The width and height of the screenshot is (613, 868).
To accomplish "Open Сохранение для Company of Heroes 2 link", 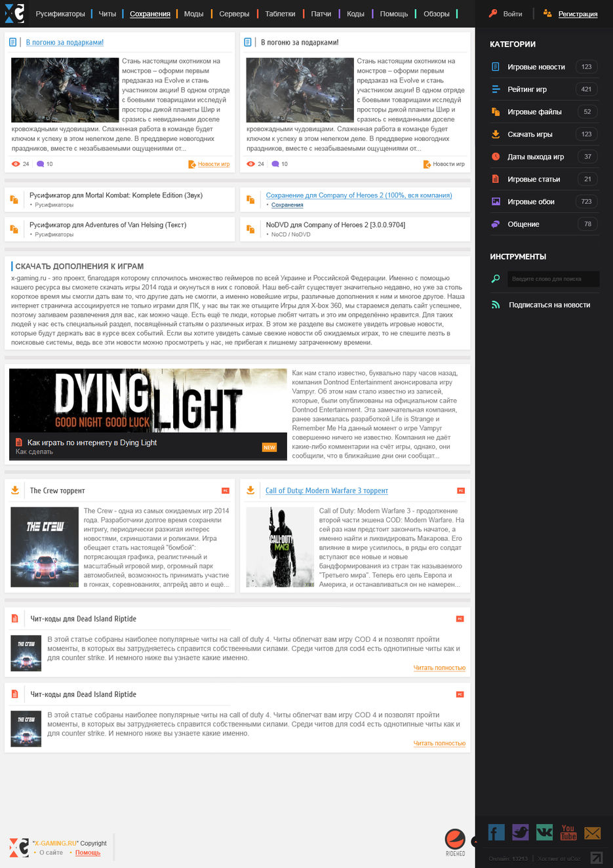I will coord(359,195).
